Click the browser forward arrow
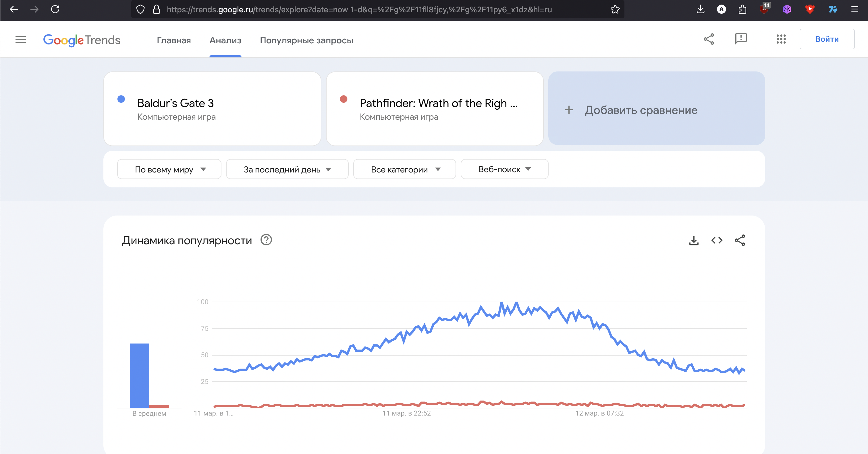 34,9
